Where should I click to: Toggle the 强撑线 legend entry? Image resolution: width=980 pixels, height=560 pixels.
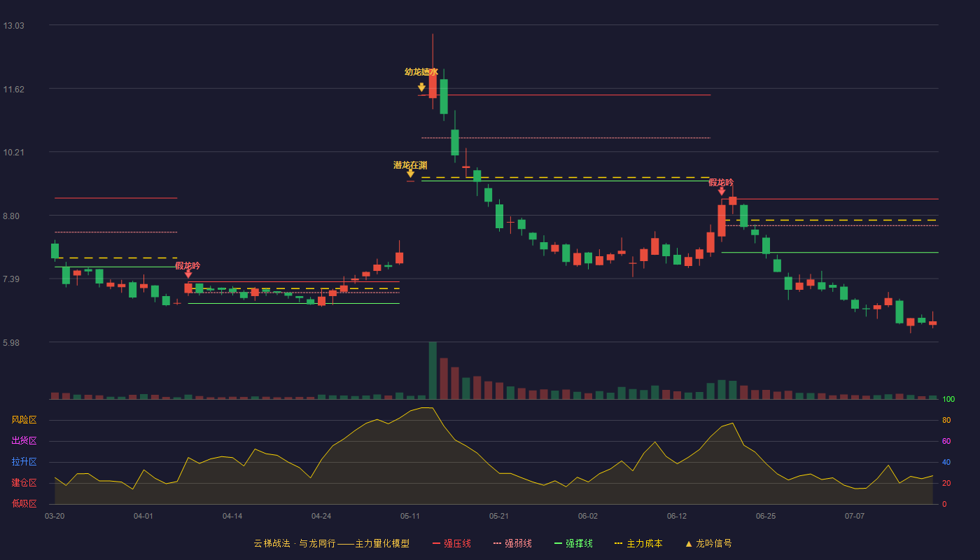pos(573,543)
